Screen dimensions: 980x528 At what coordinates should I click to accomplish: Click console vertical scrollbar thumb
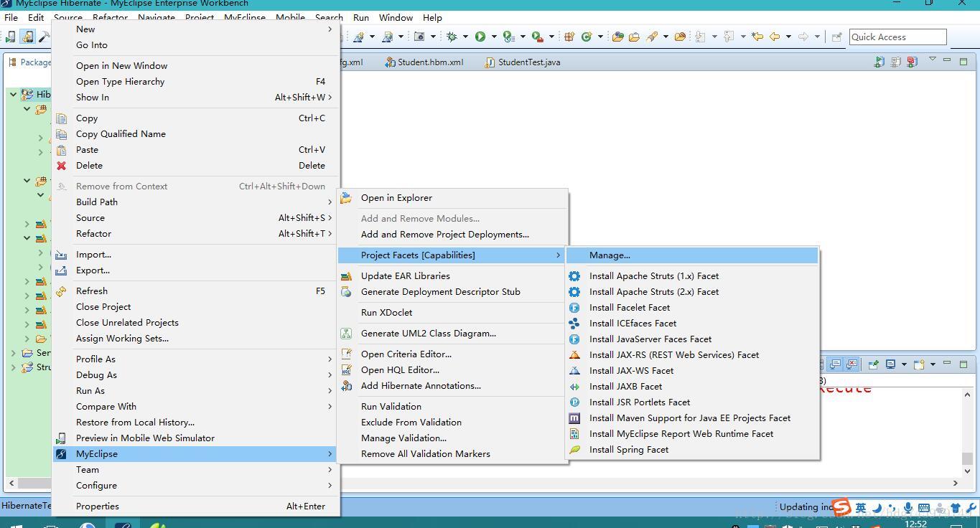[x=967, y=458]
